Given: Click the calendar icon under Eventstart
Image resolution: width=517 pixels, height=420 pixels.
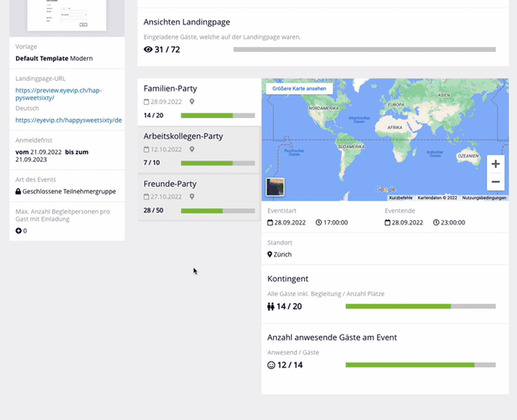Looking at the screenshot, I should (270, 222).
